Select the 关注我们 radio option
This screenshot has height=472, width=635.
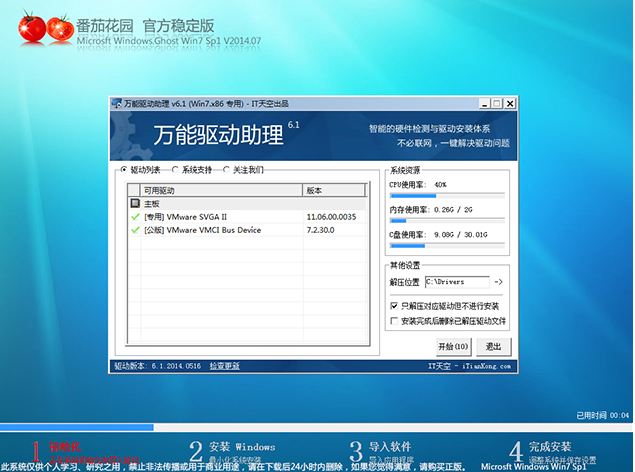click(x=226, y=170)
